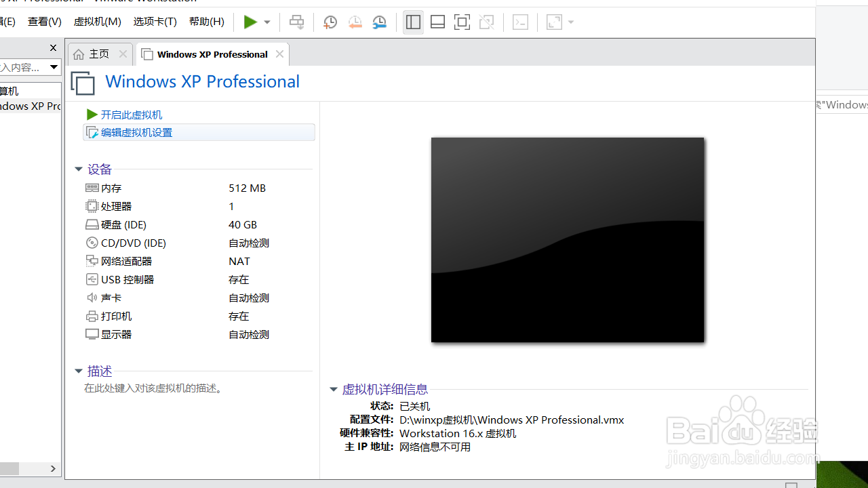The width and height of the screenshot is (868, 488).
Task: Click the description text field 在此处键入对该虚拟机的描述
Action: [x=153, y=388]
